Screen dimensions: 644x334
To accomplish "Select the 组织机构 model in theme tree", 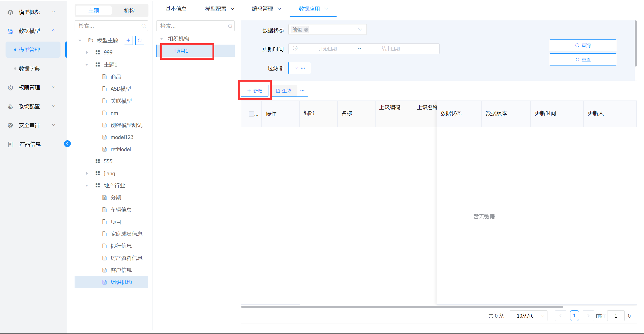I will pos(111,282).
